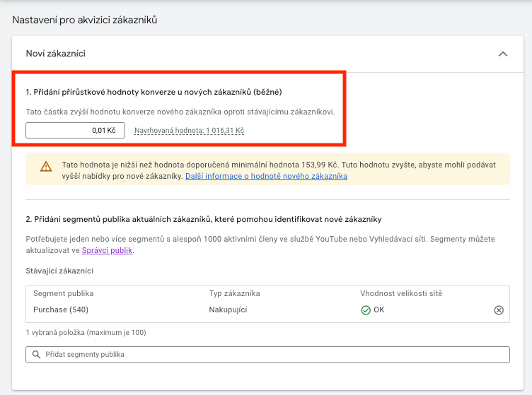This screenshot has height=395, width=532.
Task: Click the green OK checkmark icon
Action: (x=366, y=309)
